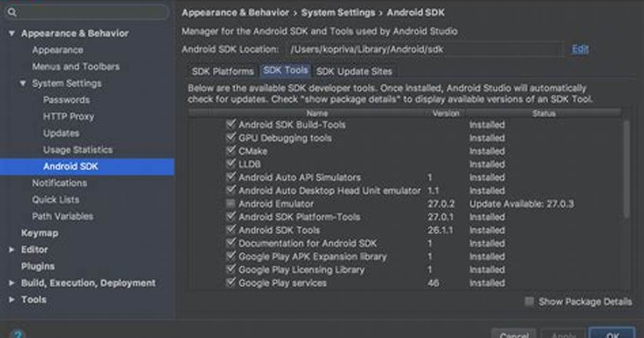The height and width of the screenshot is (338, 644).
Task: Click System Settings in the breadcrumb
Action: (338, 13)
